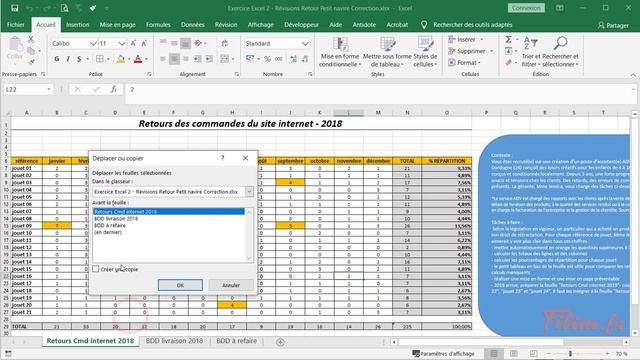Viewport: 640px width, 360px height.
Task: Click the percent style icon
Action: coord(267,59)
